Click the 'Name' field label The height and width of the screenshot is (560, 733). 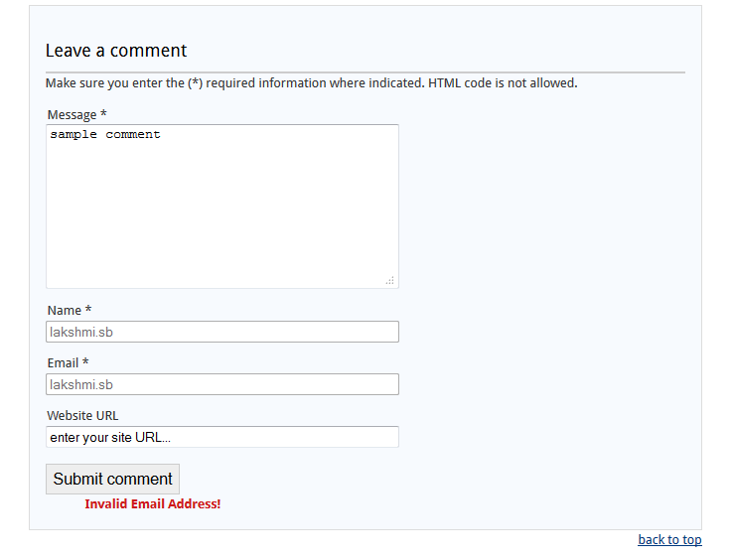click(65, 311)
